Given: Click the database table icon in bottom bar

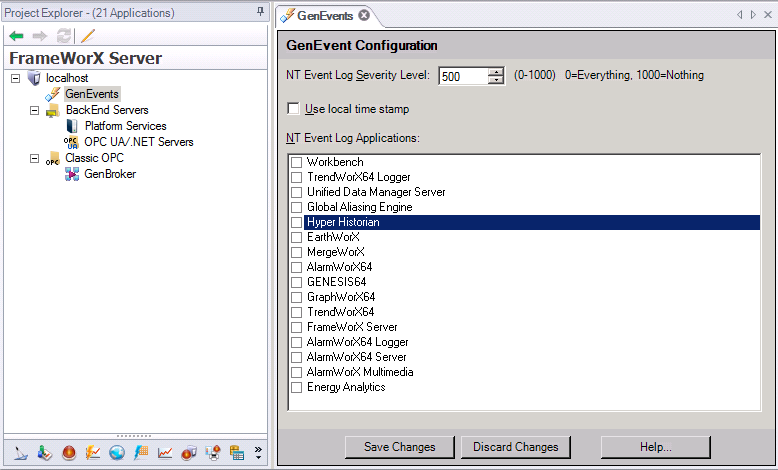Looking at the screenshot, I should click(x=237, y=453).
